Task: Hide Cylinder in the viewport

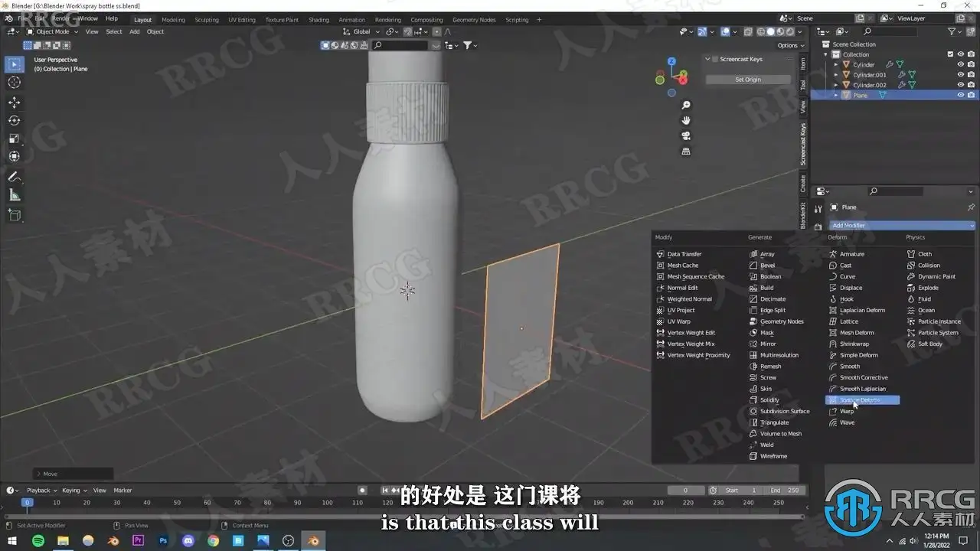Action: click(x=960, y=65)
